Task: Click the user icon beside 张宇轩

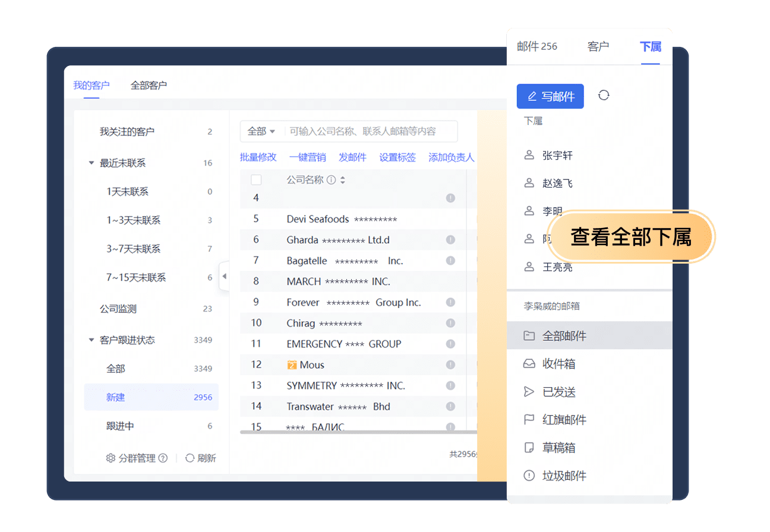Action: pyautogui.click(x=529, y=155)
